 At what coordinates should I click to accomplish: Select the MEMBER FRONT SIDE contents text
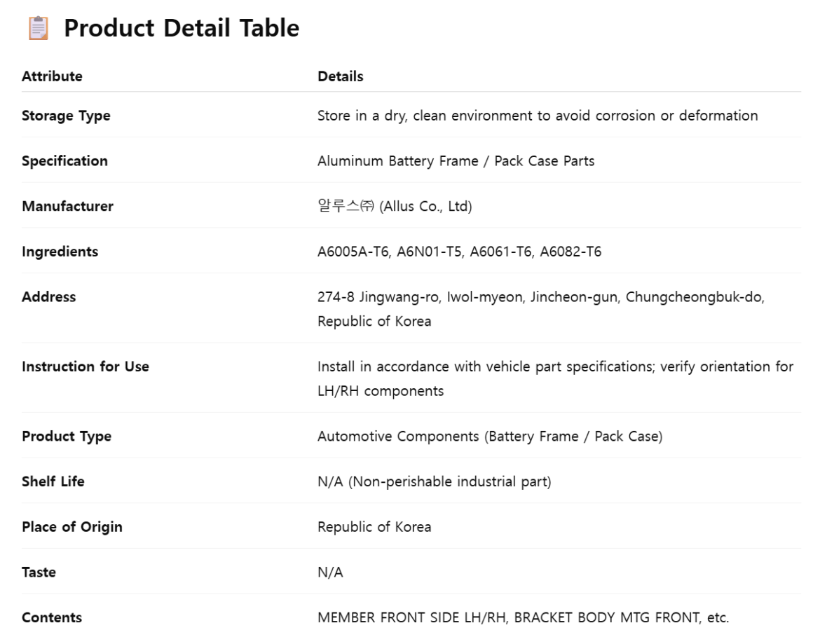point(523,617)
